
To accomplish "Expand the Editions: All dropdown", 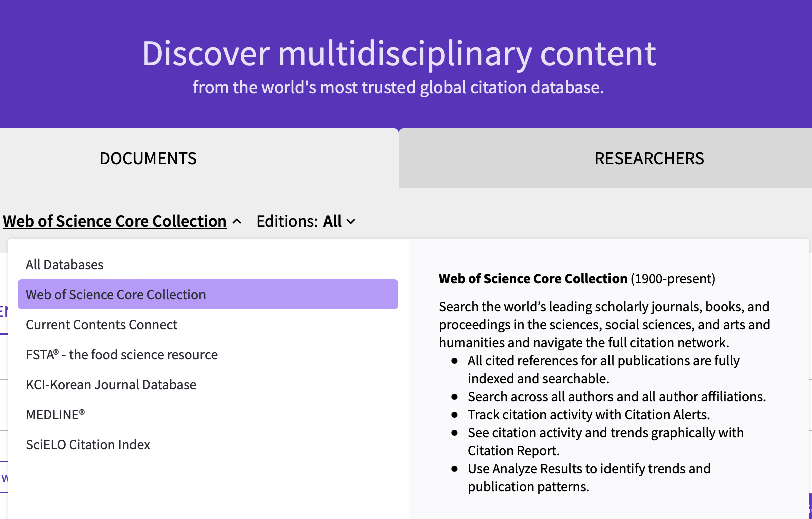I will pyautogui.click(x=305, y=221).
